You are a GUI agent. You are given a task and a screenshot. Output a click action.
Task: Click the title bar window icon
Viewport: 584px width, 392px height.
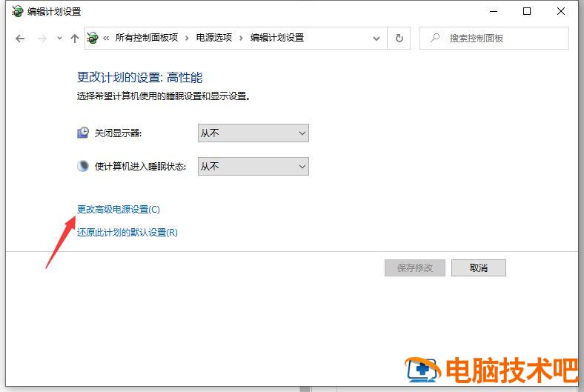[x=17, y=12]
